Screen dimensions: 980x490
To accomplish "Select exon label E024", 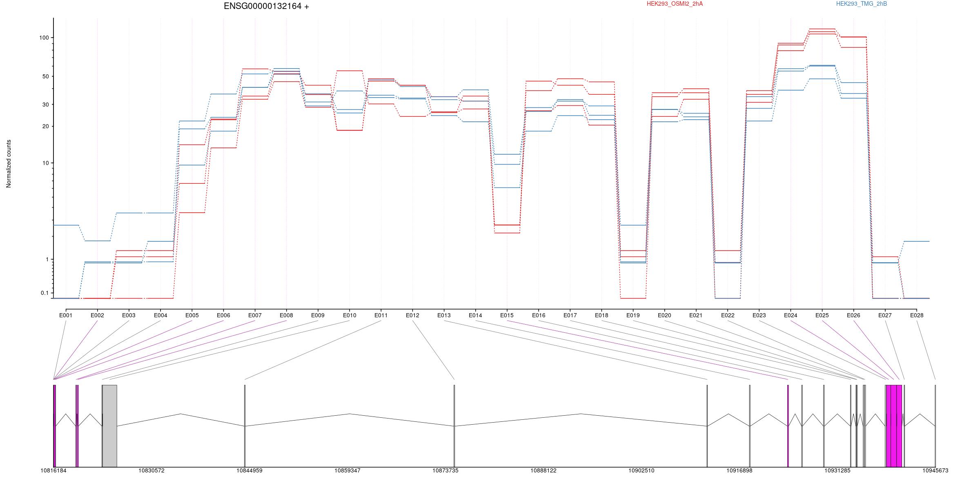I will tap(791, 315).
